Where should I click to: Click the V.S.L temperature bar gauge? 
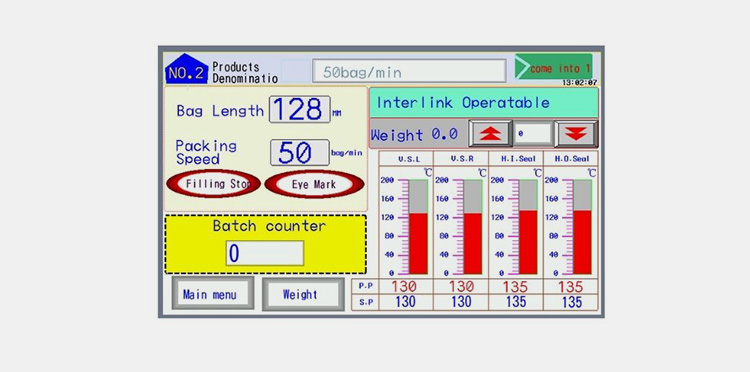tap(418, 227)
